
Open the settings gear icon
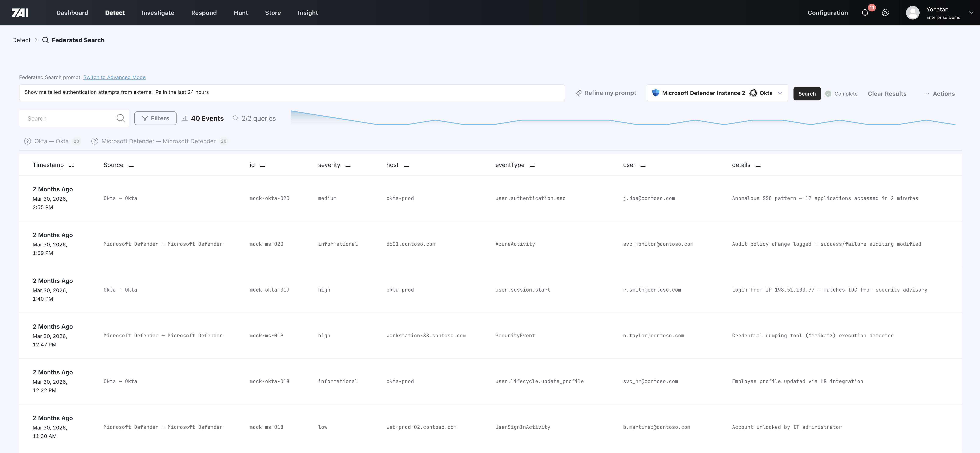click(x=885, y=13)
